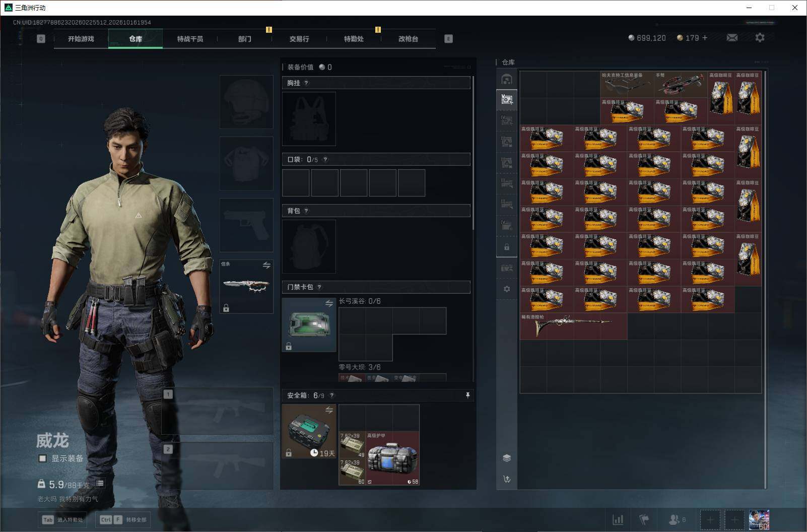Open the settings gear in top bar
The width and height of the screenshot is (807, 532).
pos(760,38)
